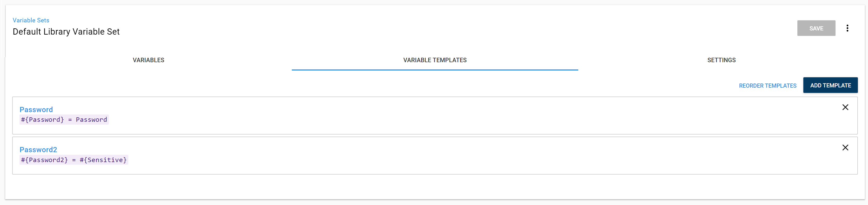Open the overflow menu next to SAVE
868x205 pixels.
click(x=848, y=28)
